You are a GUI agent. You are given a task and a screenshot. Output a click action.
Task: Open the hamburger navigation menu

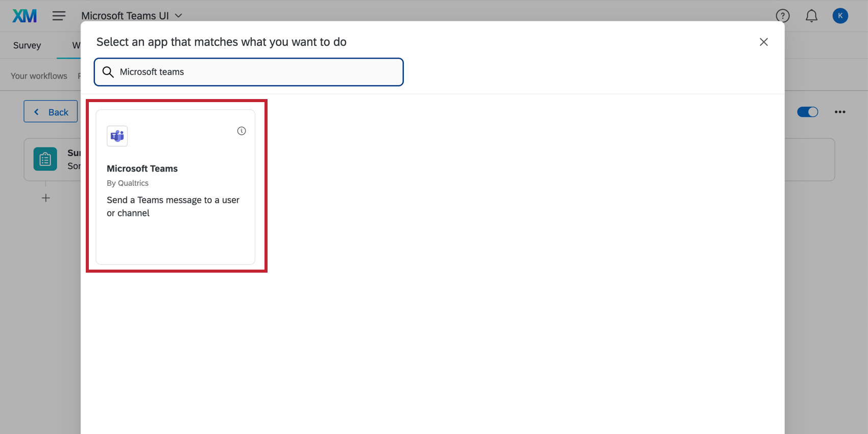click(59, 16)
